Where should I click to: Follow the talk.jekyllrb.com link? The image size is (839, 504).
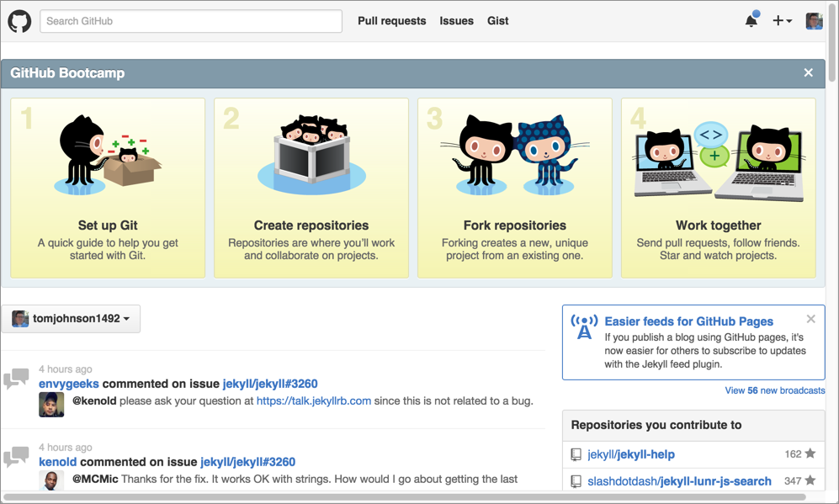click(x=313, y=401)
